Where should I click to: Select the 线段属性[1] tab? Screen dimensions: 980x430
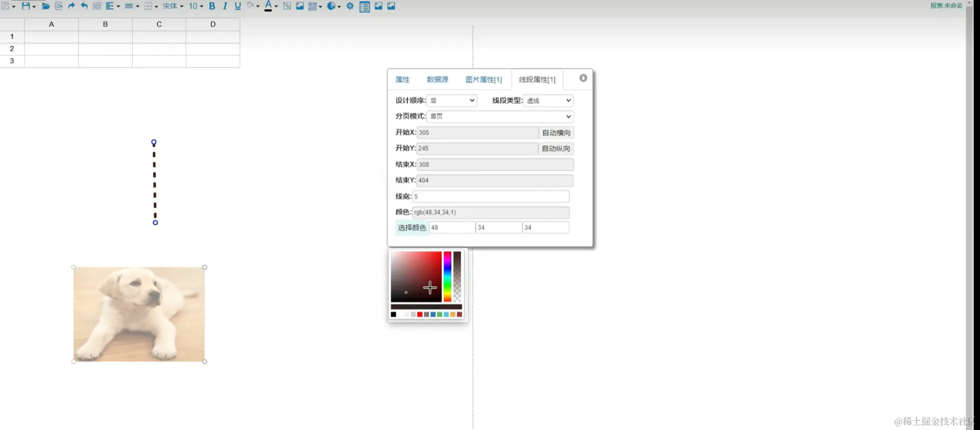537,79
